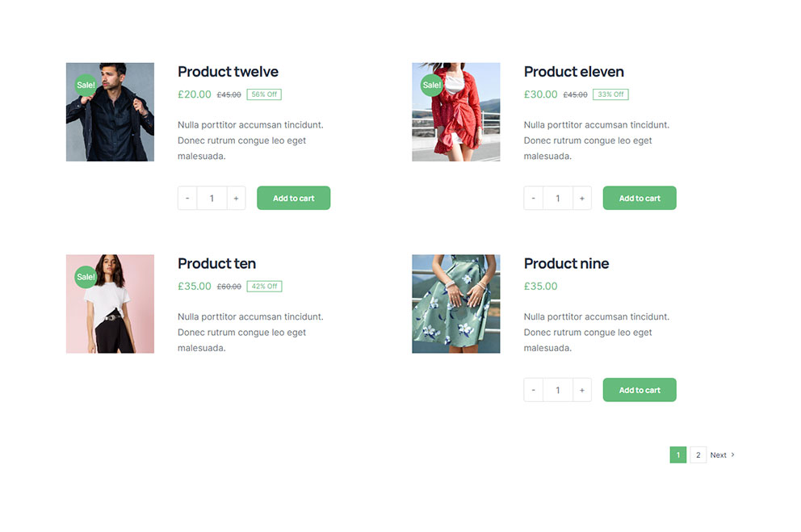
Task: Click minus stepper for Product eleven
Action: [534, 199]
